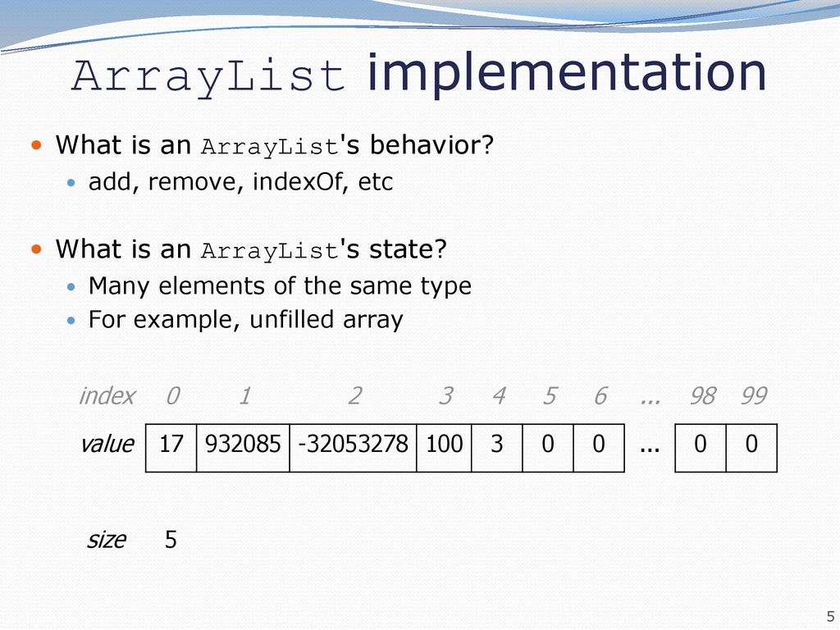Click the 'What is an ArrayList's behavior?' bullet
840x630 pixels.
click(274, 145)
